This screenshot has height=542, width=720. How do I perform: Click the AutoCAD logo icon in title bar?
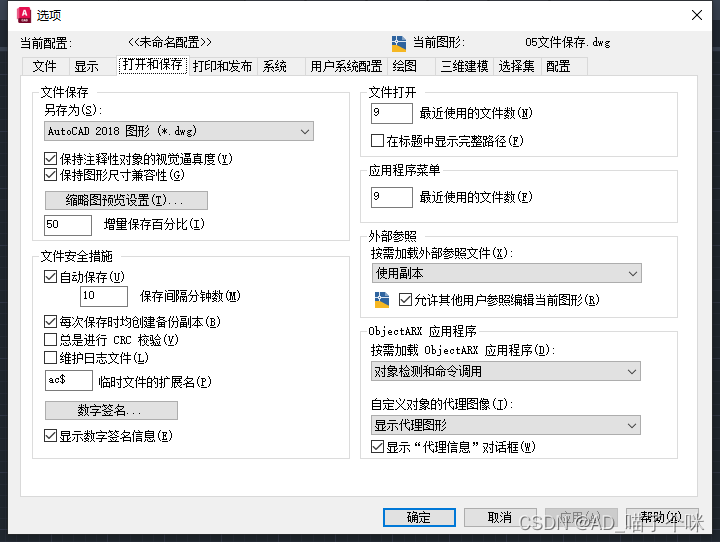[24, 15]
